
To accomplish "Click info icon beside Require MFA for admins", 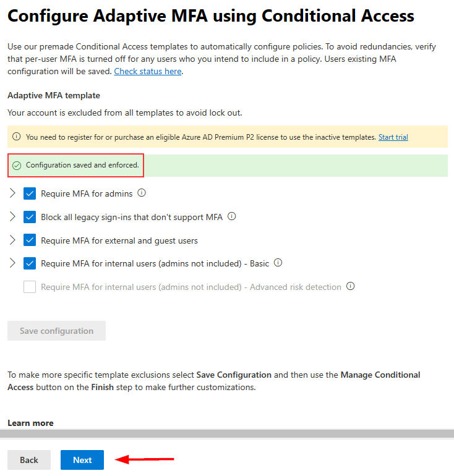I will pyautogui.click(x=142, y=193).
